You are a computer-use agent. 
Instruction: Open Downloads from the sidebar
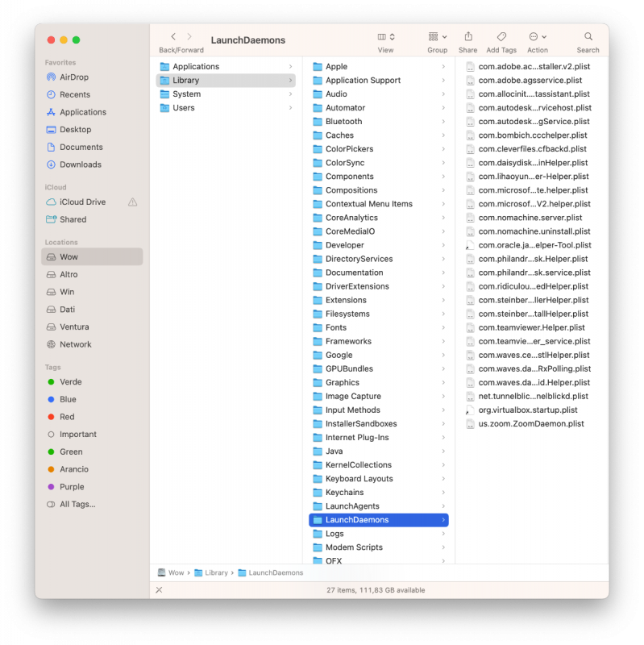pos(92,164)
